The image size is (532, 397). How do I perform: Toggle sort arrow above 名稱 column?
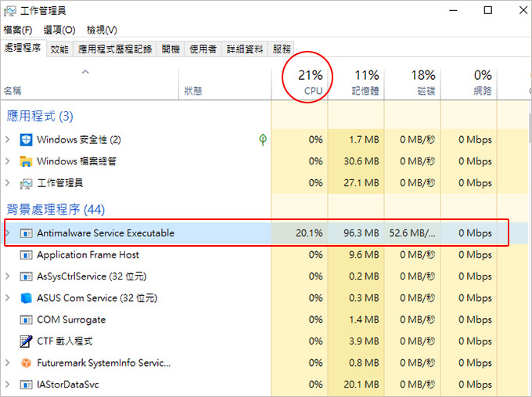(x=85, y=72)
